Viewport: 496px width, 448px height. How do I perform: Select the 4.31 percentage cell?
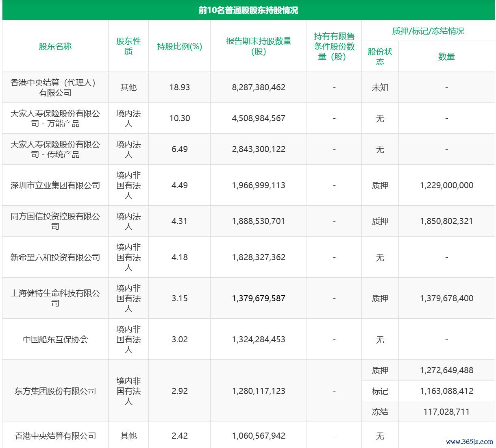(179, 221)
